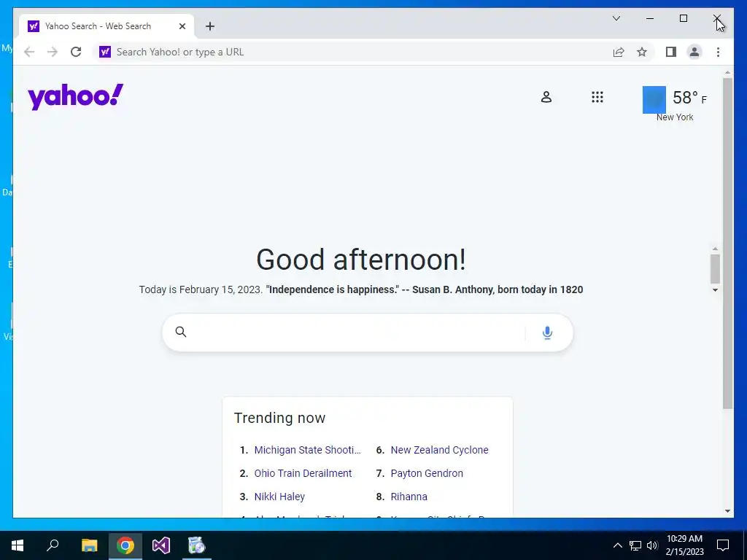Open Visual Studio from taskbar
The image size is (747, 560).
(x=161, y=545)
